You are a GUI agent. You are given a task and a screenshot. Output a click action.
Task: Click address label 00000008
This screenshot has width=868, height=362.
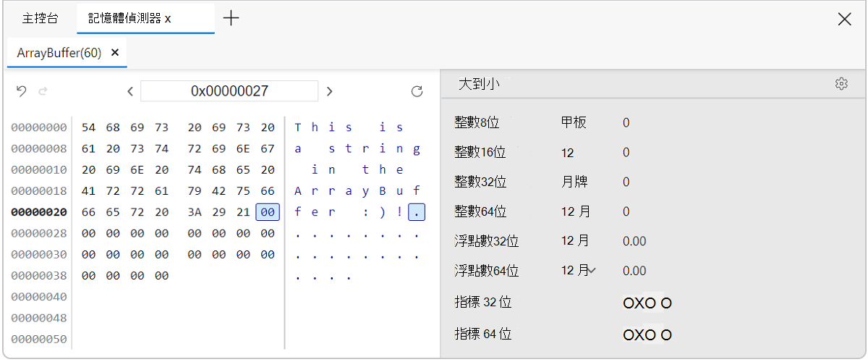coord(39,148)
